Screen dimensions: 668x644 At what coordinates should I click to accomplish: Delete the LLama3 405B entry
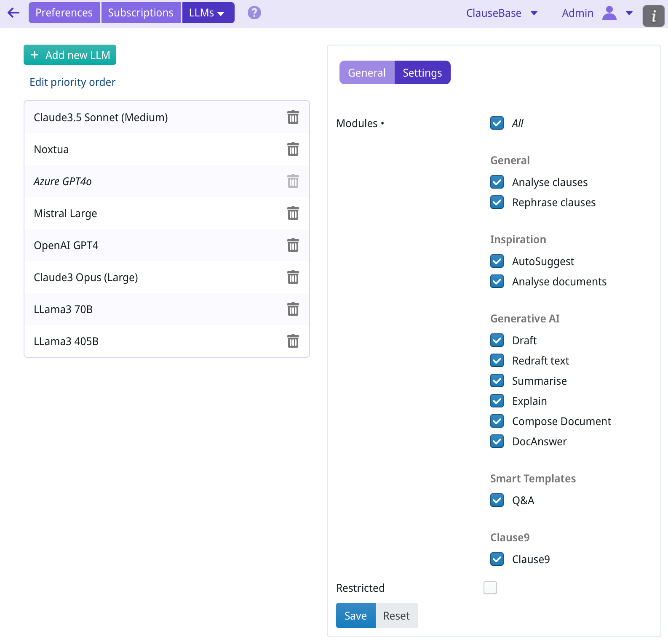click(x=293, y=341)
